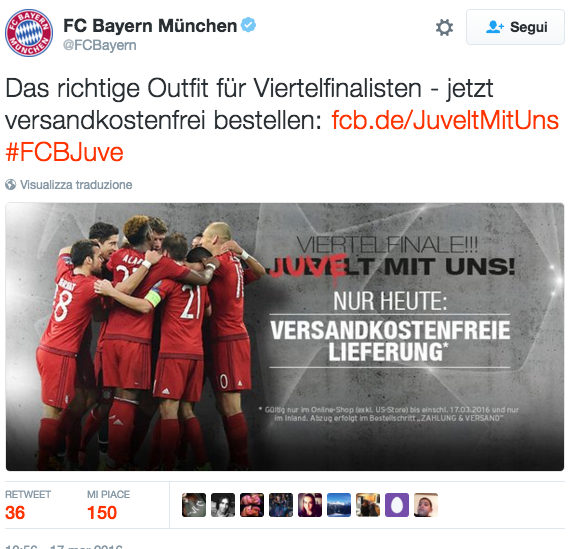Image resolution: width=586 pixels, height=549 pixels.
Task: Click the last liker avatar on the right
Action: coord(426,505)
